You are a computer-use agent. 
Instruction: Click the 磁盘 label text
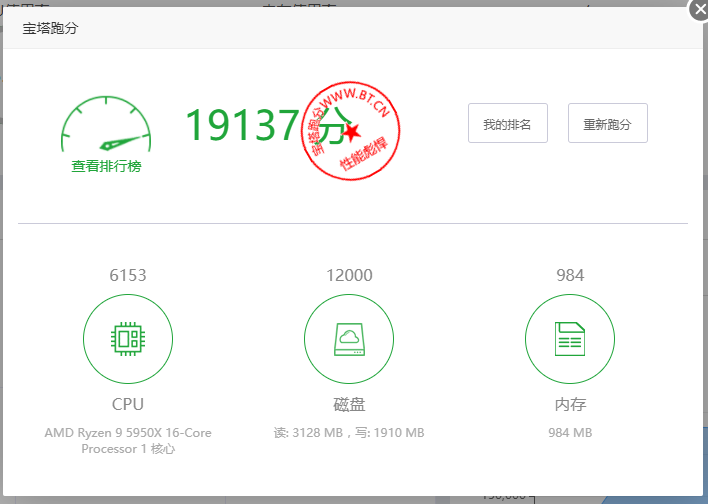pos(349,404)
